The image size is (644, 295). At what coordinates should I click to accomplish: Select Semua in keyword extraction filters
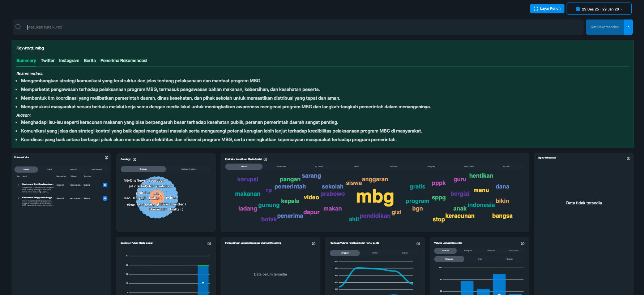click(x=244, y=166)
